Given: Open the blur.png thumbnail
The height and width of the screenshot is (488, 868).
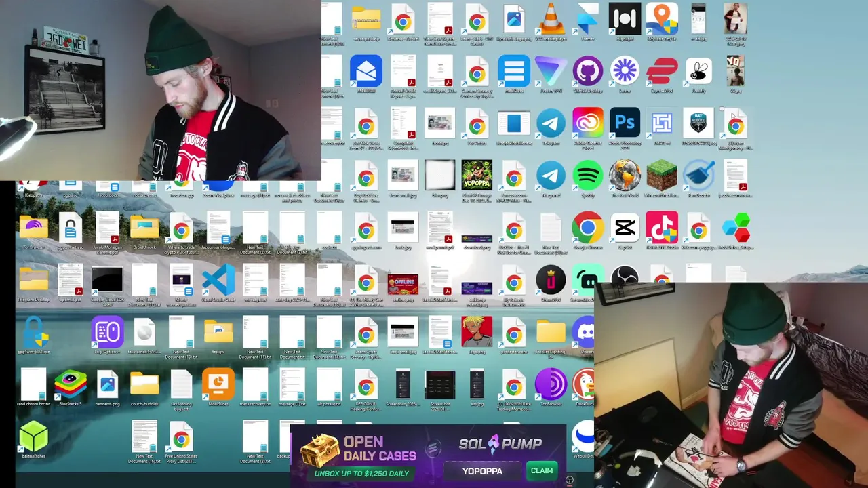Looking at the screenshot, I should click(440, 176).
